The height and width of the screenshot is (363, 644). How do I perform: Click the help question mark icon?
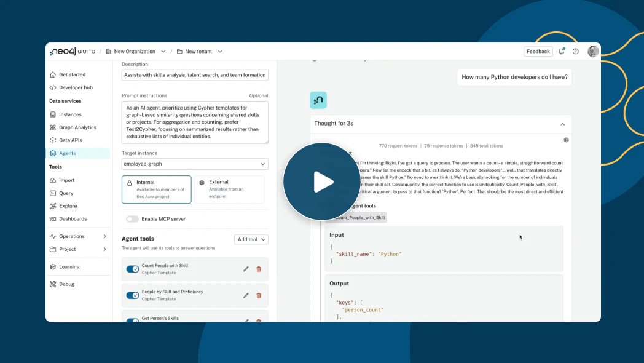tap(576, 52)
